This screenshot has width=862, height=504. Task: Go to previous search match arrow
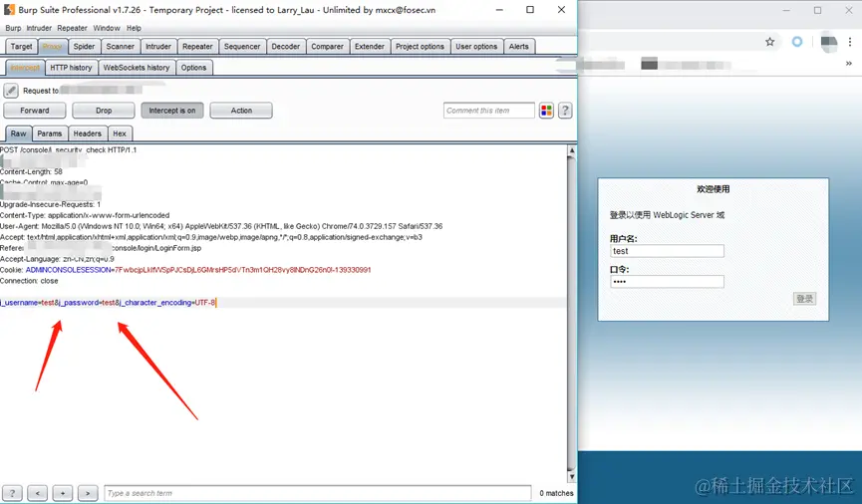click(38, 493)
